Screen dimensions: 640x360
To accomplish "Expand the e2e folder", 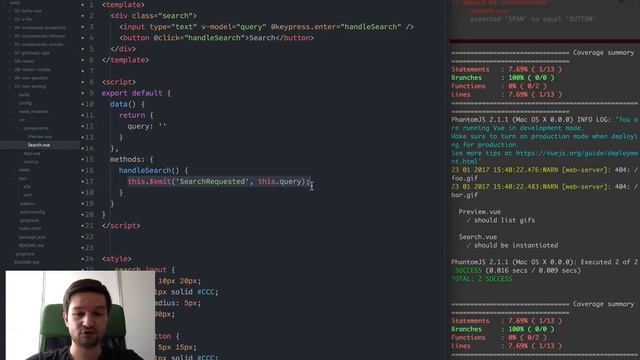I will pos(27,187).
